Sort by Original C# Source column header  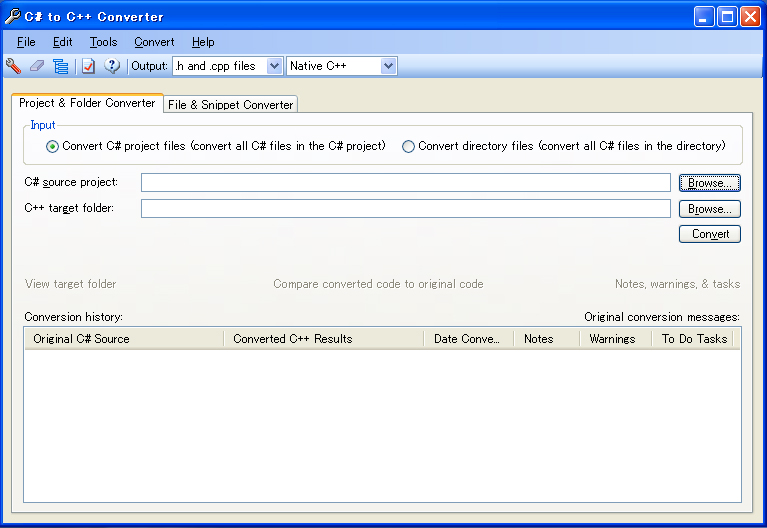124,339
